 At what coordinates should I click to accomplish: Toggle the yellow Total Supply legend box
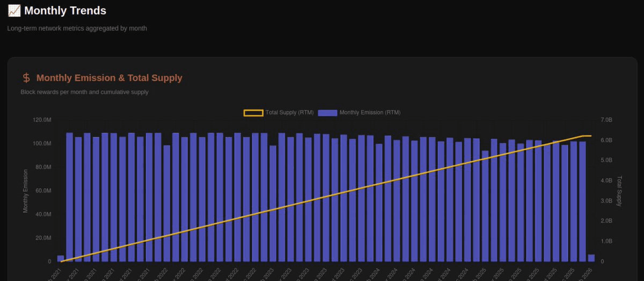click(x=253, y=113)
